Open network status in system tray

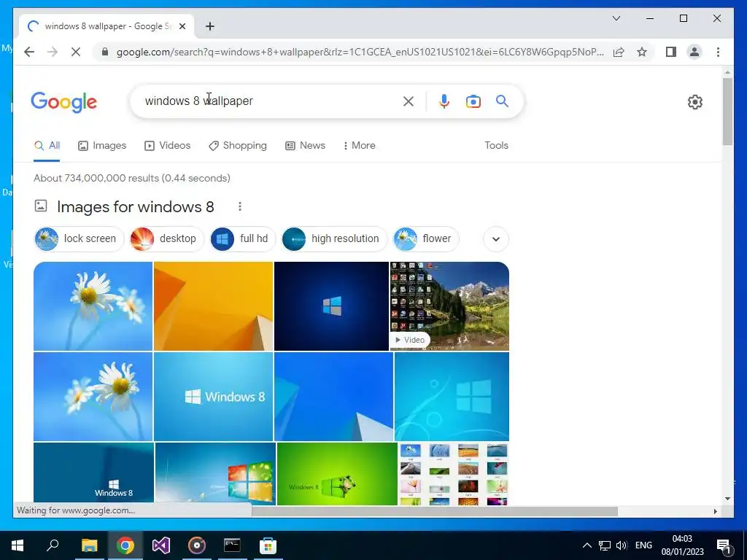[x=605, y=545]
